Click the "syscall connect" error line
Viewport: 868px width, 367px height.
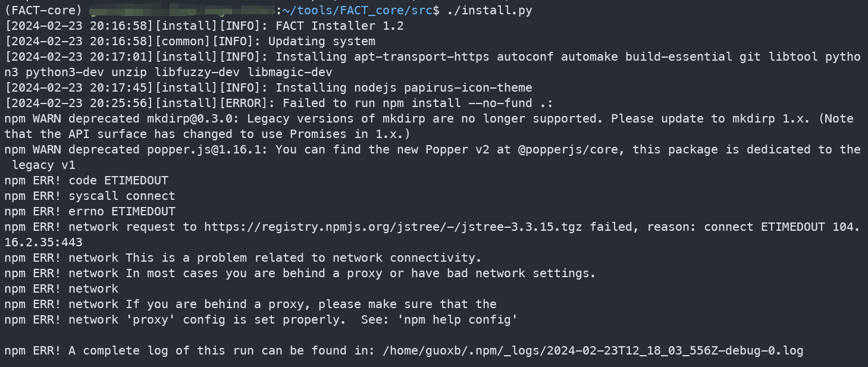[x=122, y=196]
